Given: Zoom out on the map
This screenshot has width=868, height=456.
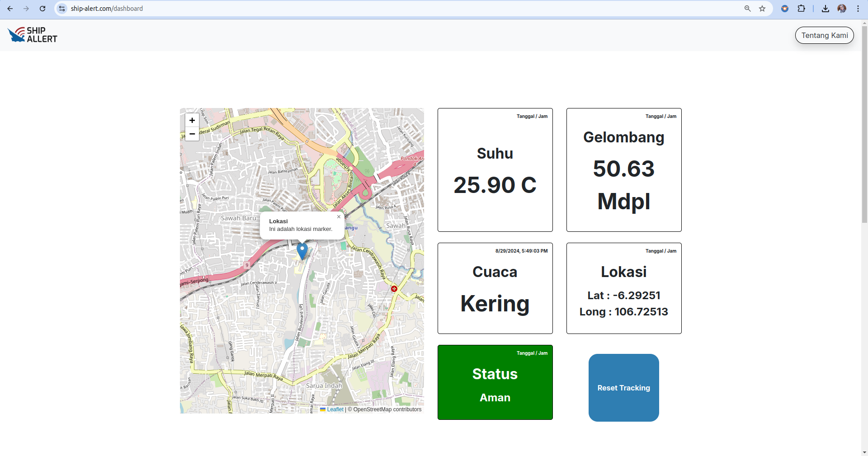Looking at the screenshot, I should 192,134.
